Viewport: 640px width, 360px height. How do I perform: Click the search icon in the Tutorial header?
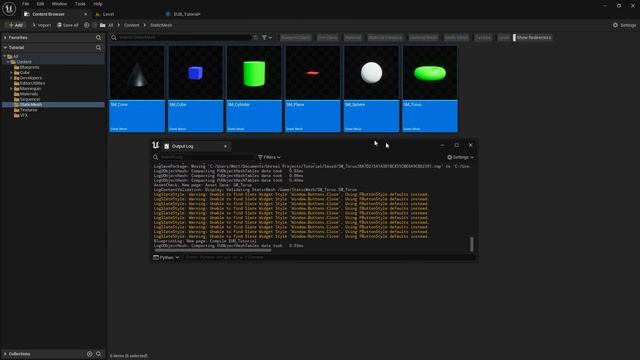(x=98, y=48)
